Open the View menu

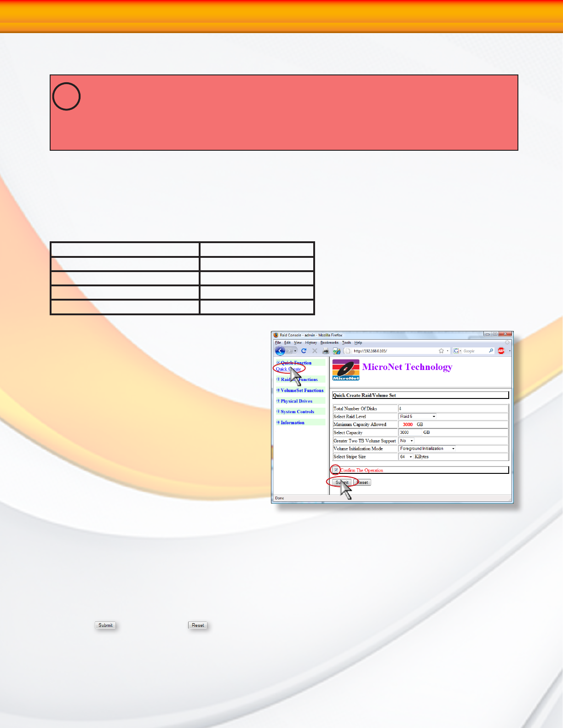point(298,342)
